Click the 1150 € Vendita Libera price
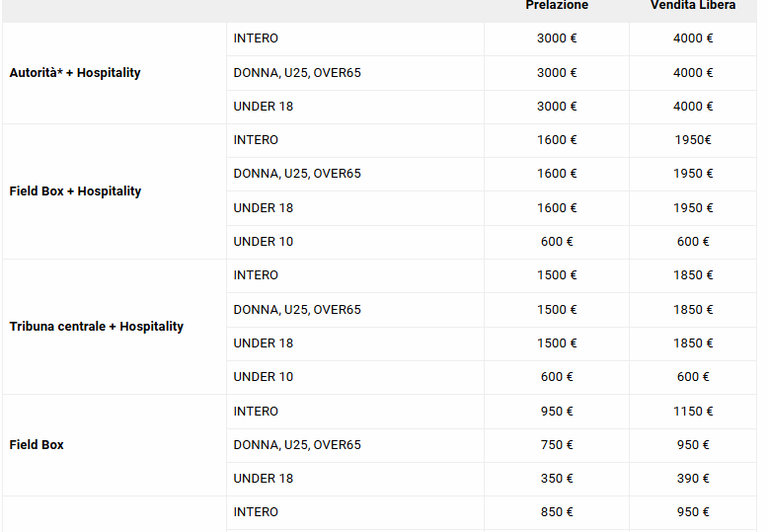Image resolution: width=768 pixels, height=532 pixels. [693, 412]
